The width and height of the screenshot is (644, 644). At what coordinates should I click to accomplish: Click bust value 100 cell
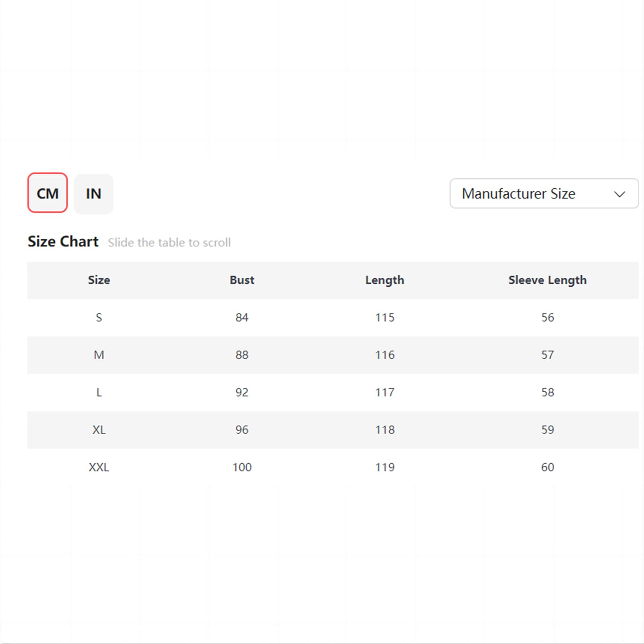click(x=242, y=467)
